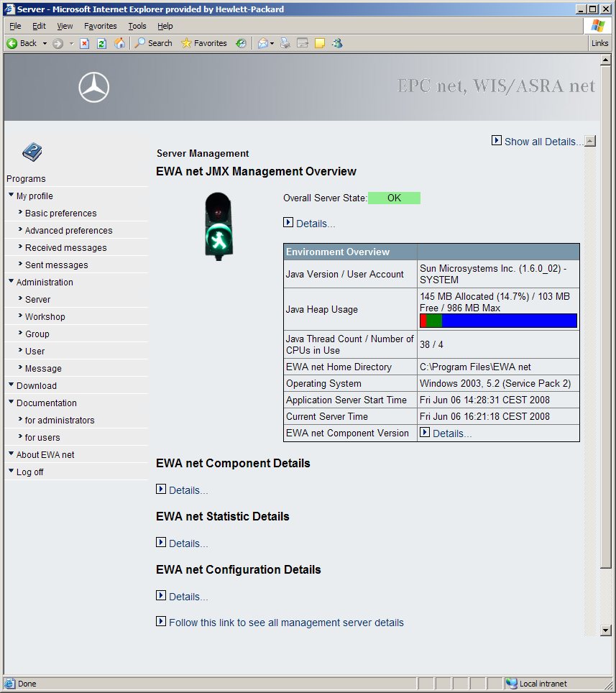This screenshot has height=693, width=616.
Task: Select Advanced preferences in sidebar
Action: pyautogui.click(x=68, y=231)
